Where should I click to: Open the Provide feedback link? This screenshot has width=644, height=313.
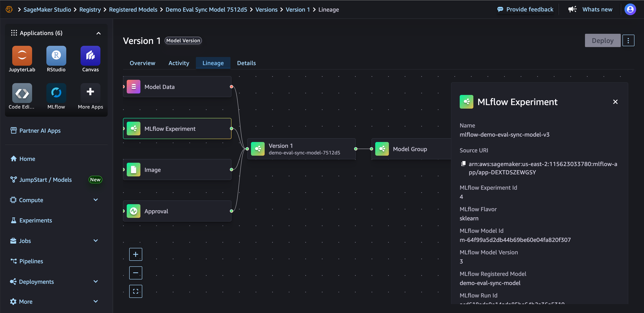(x=530, y=10)
